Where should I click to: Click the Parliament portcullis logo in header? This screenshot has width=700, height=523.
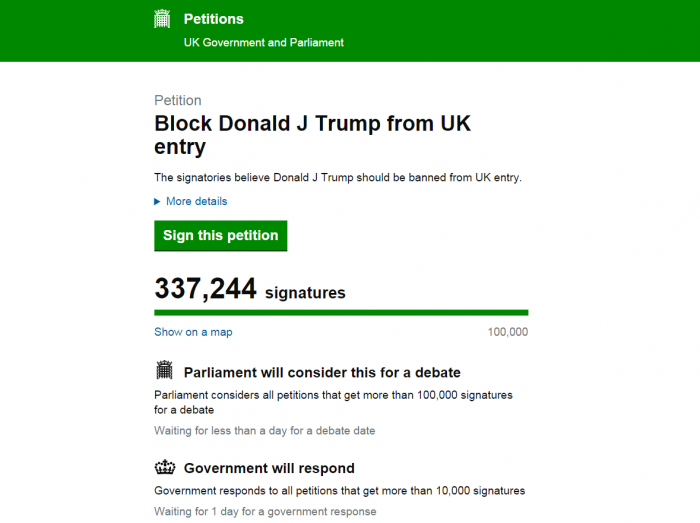pos(163,19)
